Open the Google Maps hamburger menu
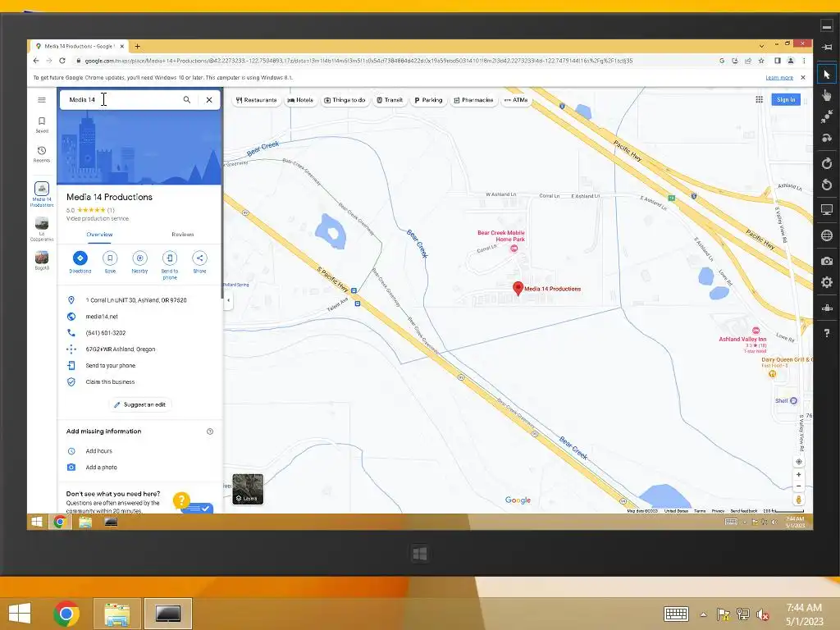840x630 pixels. pos(42,99)
